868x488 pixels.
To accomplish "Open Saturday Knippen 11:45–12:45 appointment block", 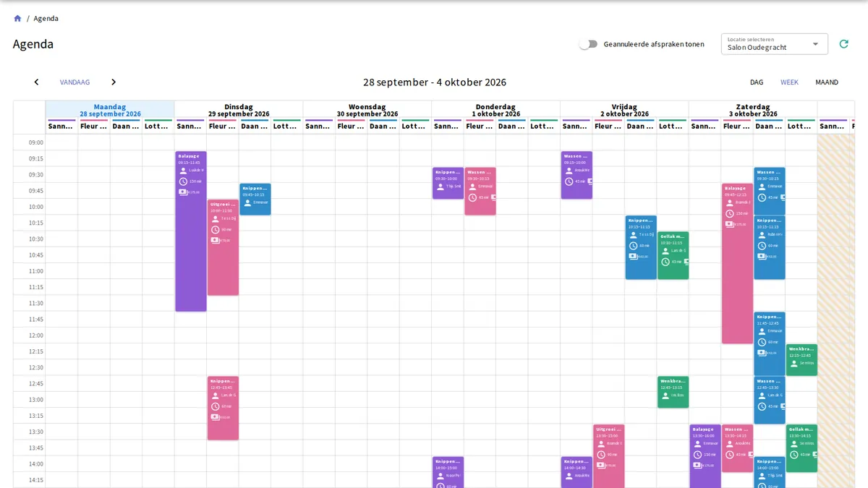I will tap(770, 344).
